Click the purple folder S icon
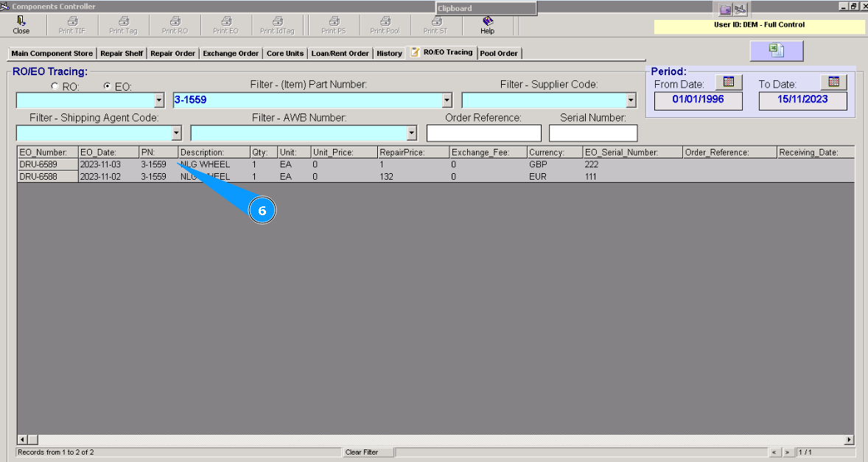The height and width of the screenshot is (462, 868). pyautogui.click(x=725, y=10)
